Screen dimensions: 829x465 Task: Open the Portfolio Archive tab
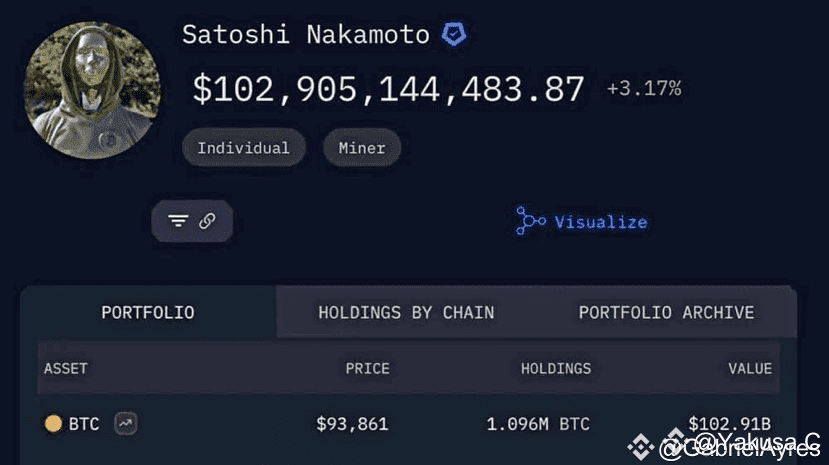coord(666,312)
